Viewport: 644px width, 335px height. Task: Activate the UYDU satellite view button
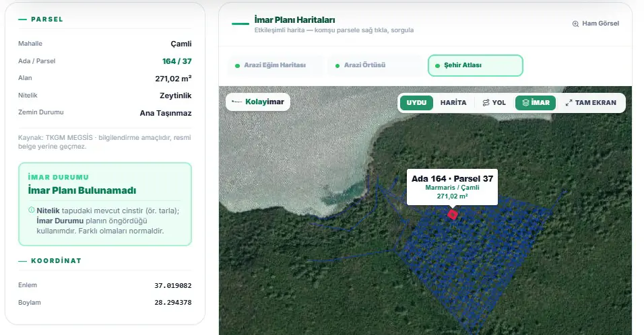pyautogui.click(x=416, y=102)
